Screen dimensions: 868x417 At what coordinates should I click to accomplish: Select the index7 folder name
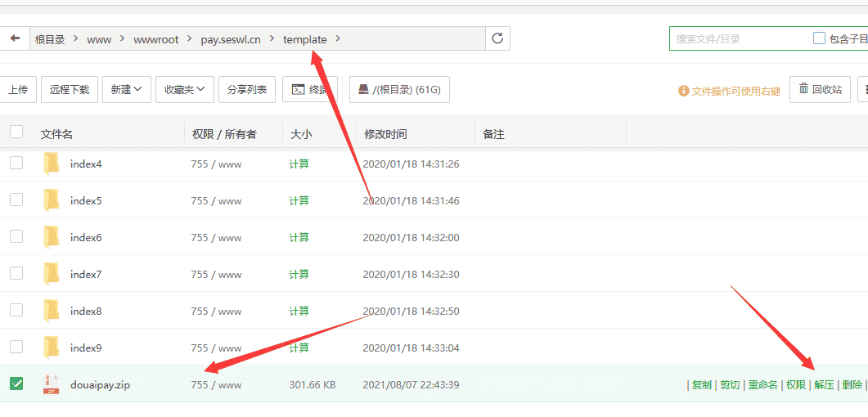pos(86,274)
